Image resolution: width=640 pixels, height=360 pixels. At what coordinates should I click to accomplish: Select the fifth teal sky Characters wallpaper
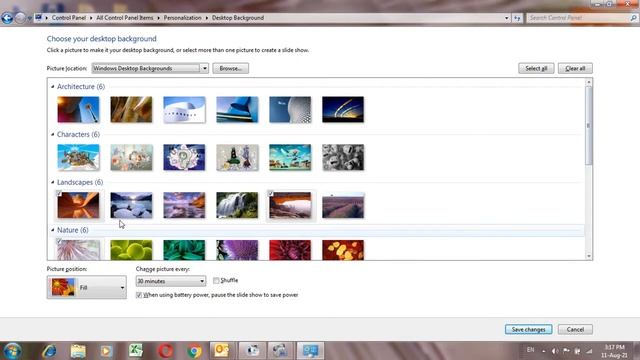coord(290,157)
